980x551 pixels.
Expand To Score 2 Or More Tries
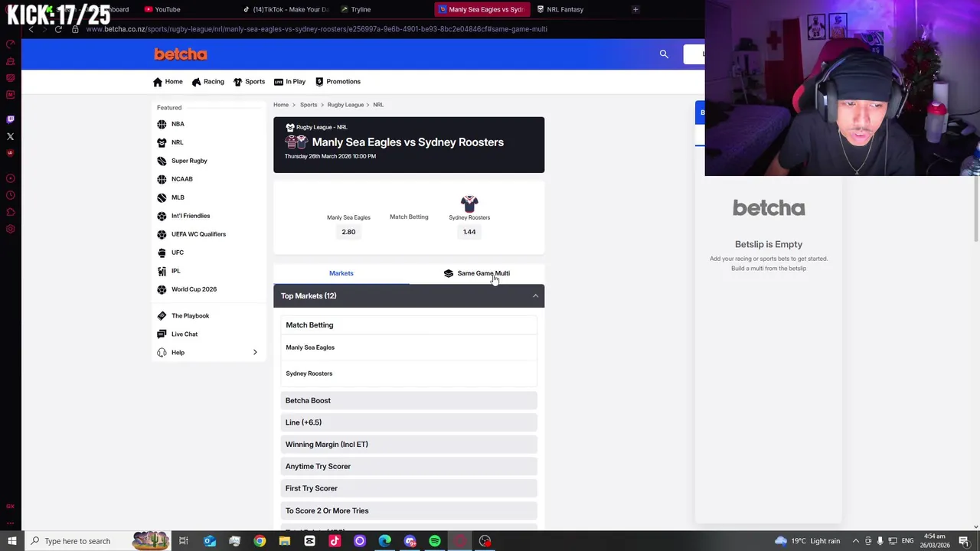tap(409, 510)
